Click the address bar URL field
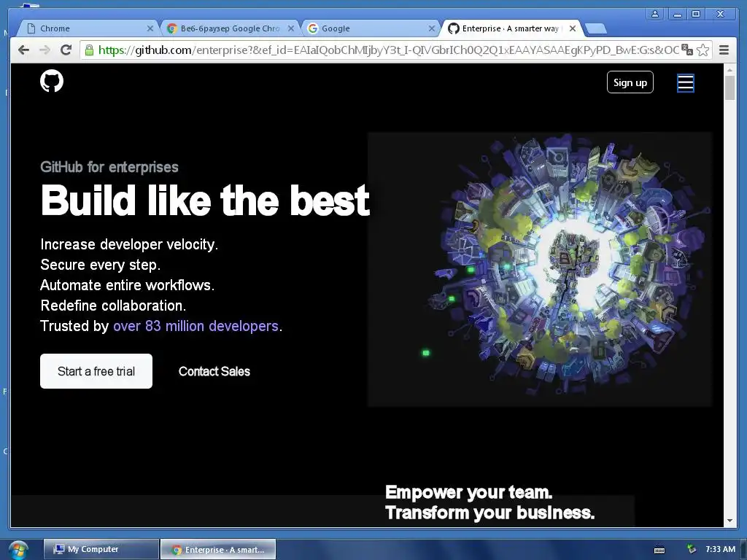 [388, 50]
